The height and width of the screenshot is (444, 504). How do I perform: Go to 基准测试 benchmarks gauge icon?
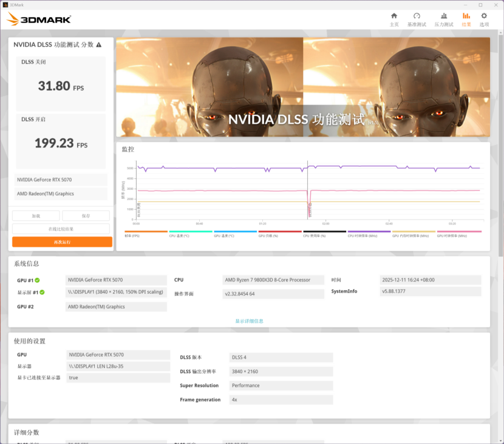point(417,16)
